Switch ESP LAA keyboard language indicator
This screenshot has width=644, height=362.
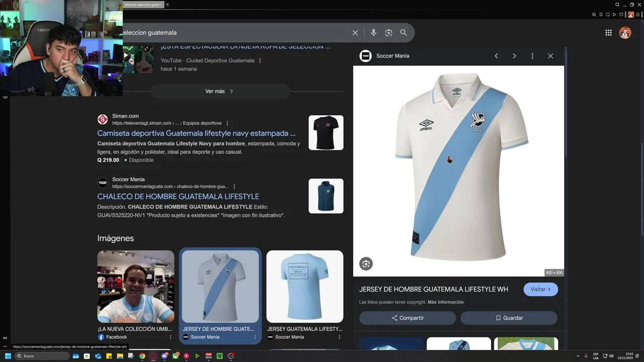(x=596, y=356)
